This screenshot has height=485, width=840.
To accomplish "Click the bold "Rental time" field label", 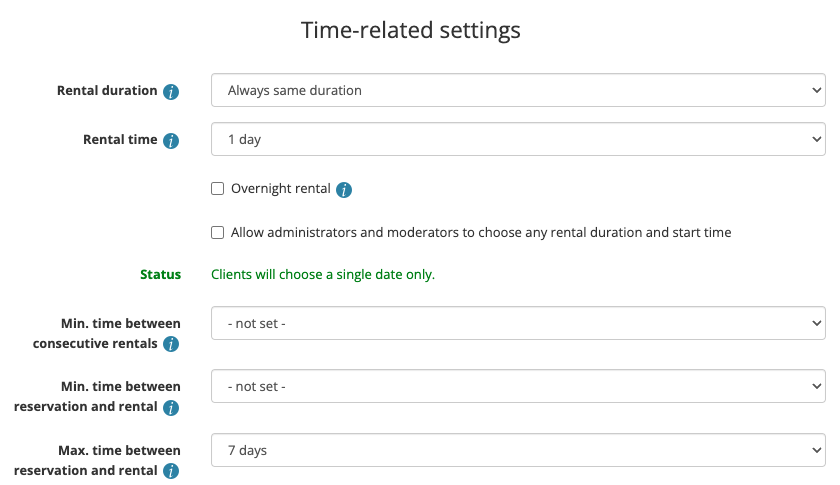I will [x=120, y=139].
